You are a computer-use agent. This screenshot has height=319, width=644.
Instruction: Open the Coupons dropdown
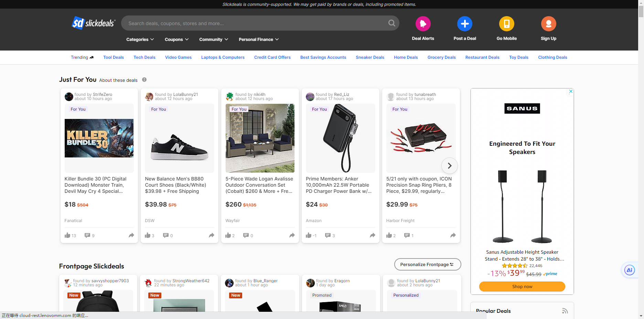176,40
